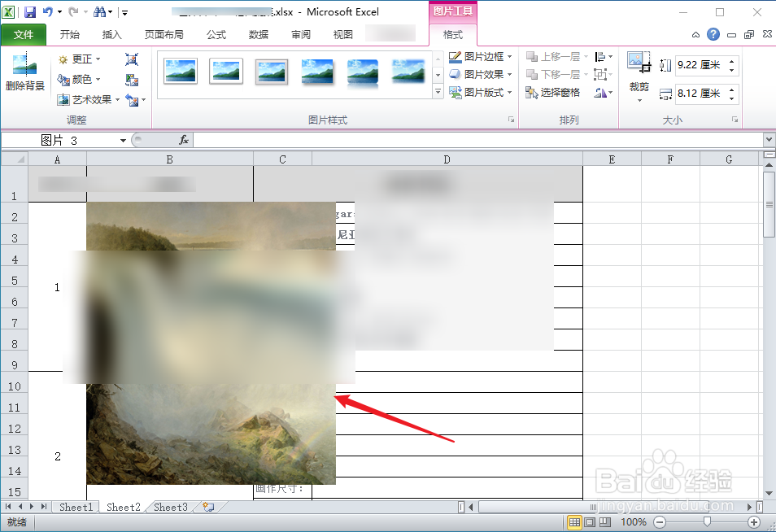The image size is (776, 532).
Task: Switch to the Insert (插入) tab
Action: [x=112, y=35]
